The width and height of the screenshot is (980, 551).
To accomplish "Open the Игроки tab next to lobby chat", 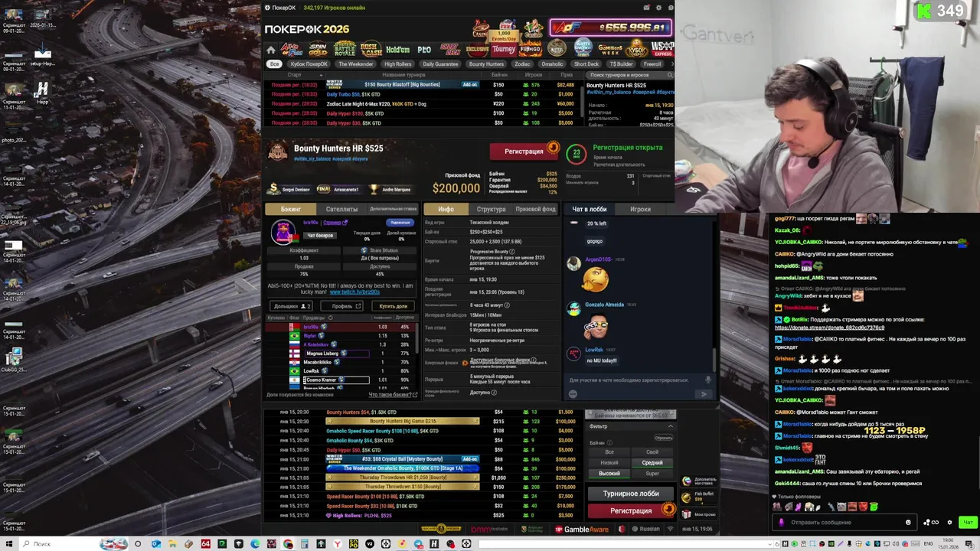I will (x=640, y=209).
